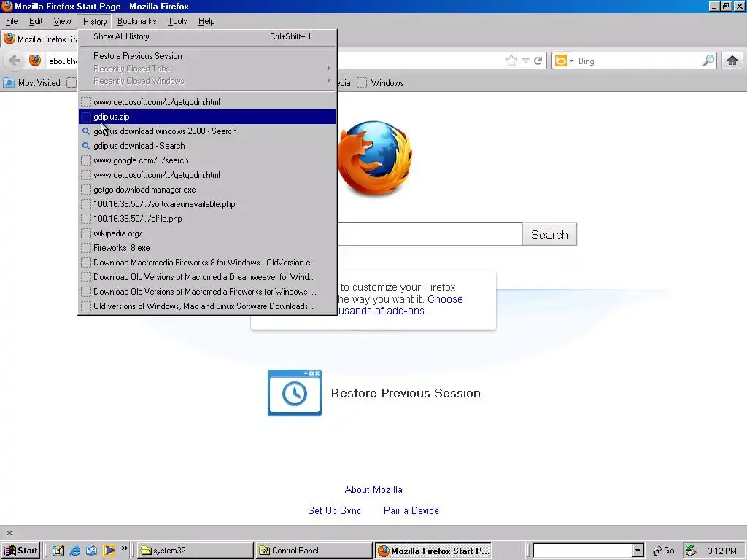Open www.google.com search history entry
The image size is (747, 560).
tap(207, 160)
